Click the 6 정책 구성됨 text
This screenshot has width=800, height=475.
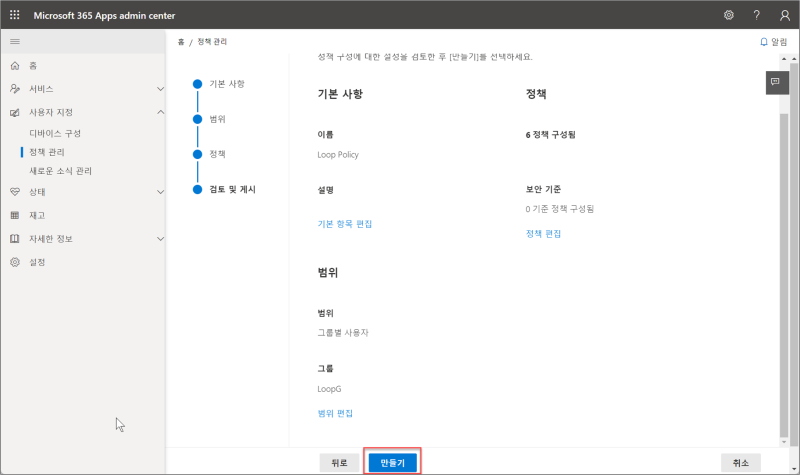(551, 135)
